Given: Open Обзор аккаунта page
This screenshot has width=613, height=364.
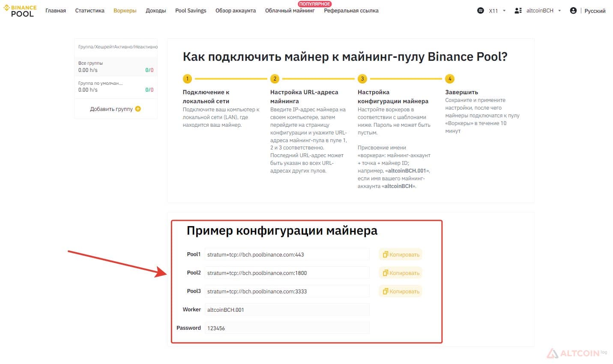Looking at the screenshot, I should [236, 11].
